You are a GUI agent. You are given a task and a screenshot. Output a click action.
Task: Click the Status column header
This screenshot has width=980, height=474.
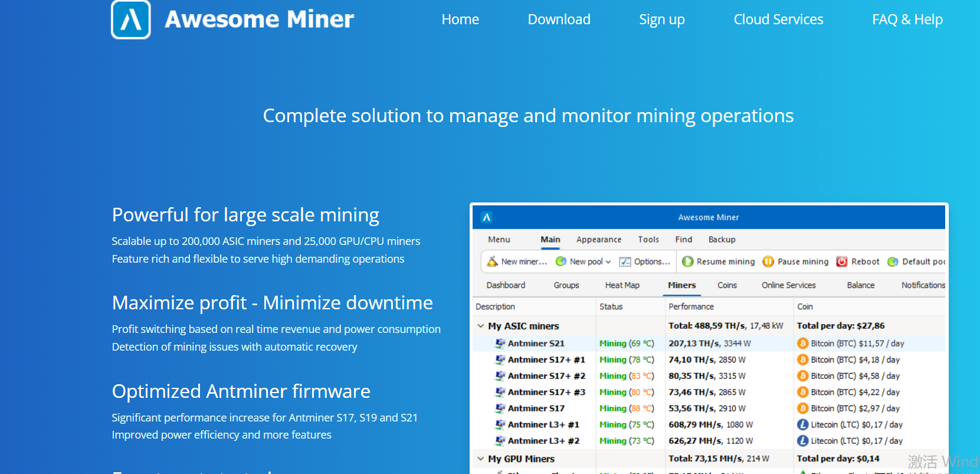click(x=611, y=307)
